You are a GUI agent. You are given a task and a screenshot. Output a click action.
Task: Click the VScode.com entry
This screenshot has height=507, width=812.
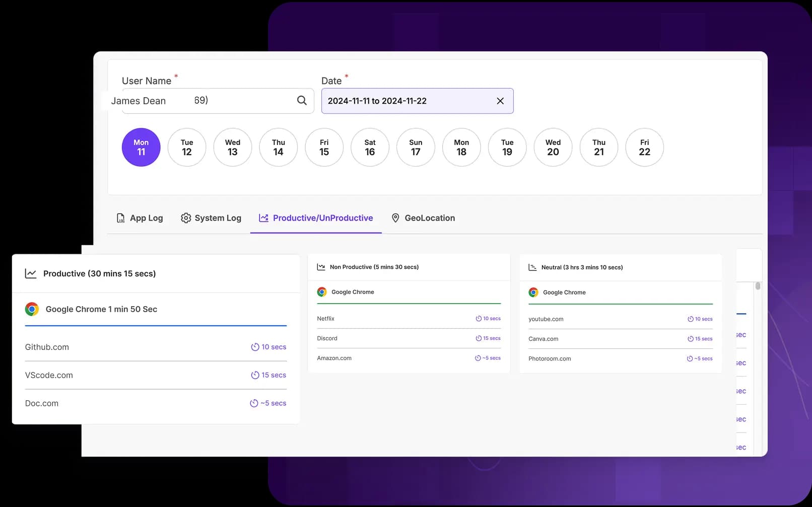pos(49,375)
